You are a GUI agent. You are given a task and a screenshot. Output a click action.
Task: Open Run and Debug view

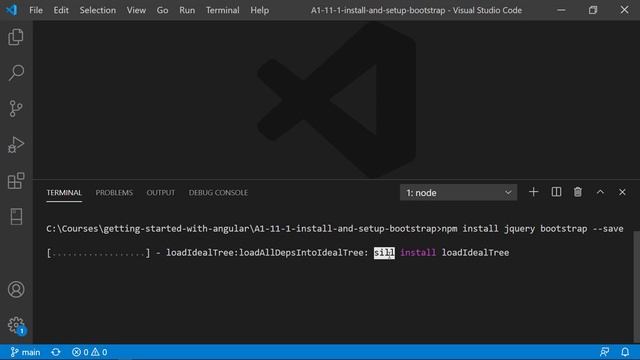(16, 145)
